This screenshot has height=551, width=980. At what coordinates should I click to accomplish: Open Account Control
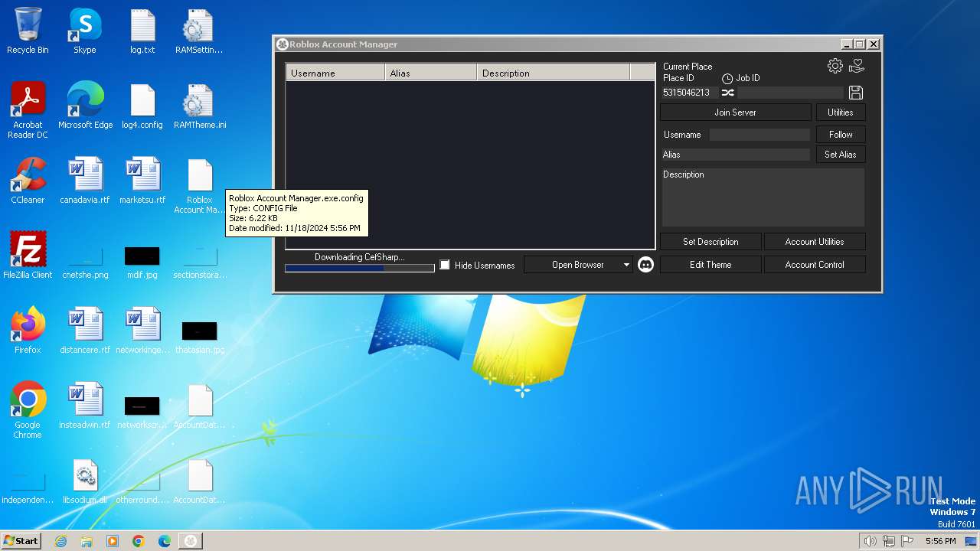coord(815,265)
